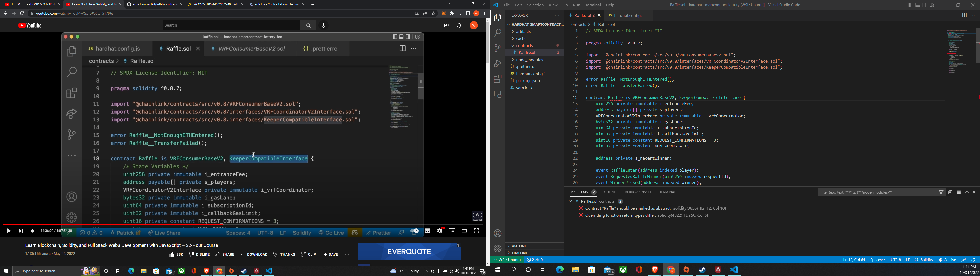Open Run and Debug view in VS Code
Screen dimensions: 980x276
click(x=498, y=64)
